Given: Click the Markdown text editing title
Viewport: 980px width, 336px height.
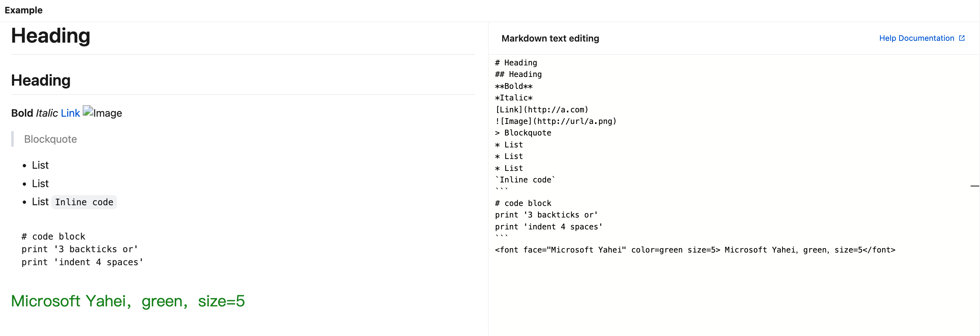Looking at the screenshot, I should (550, 38).
